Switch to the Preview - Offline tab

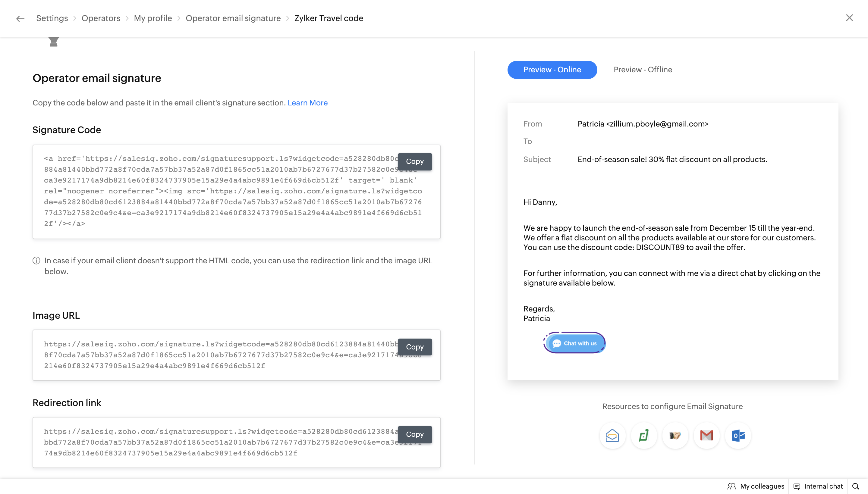643,70
